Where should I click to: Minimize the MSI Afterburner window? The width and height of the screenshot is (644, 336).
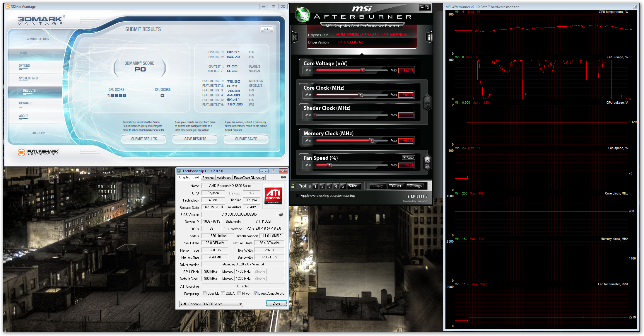pos(422,7)
